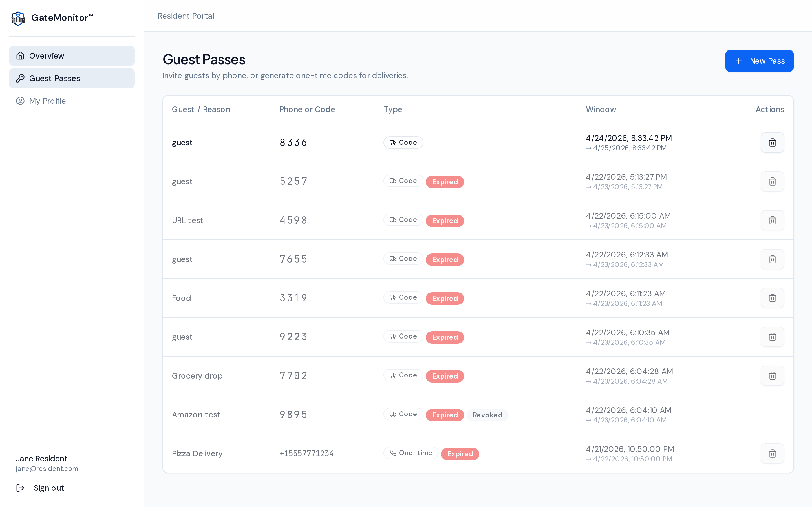Open My Profile from the sidebar

coord(72,101)
